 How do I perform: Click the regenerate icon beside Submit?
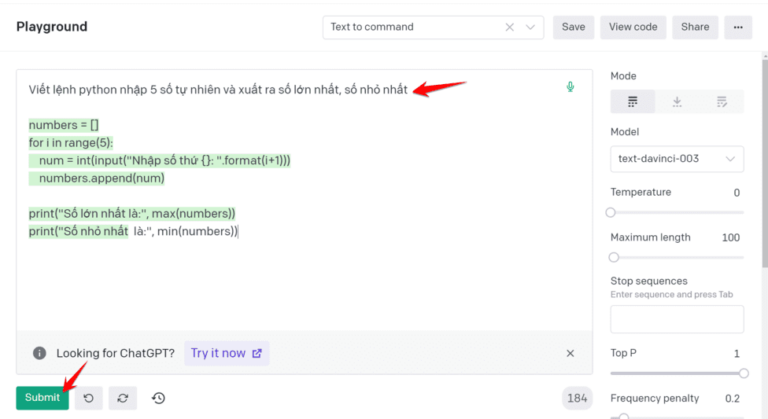[122, 398]
